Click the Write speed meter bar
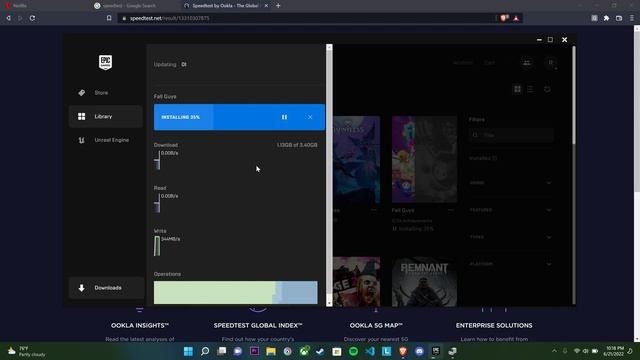Image resolution: width=640 pixels, height=360 pixels. [157, 246]
